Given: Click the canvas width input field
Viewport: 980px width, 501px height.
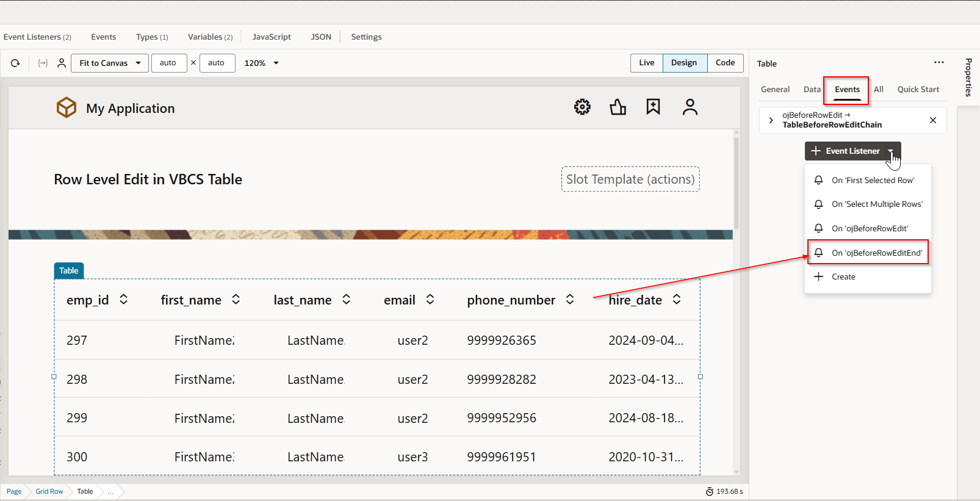Looking at the screenshot, I should [168, 63].
